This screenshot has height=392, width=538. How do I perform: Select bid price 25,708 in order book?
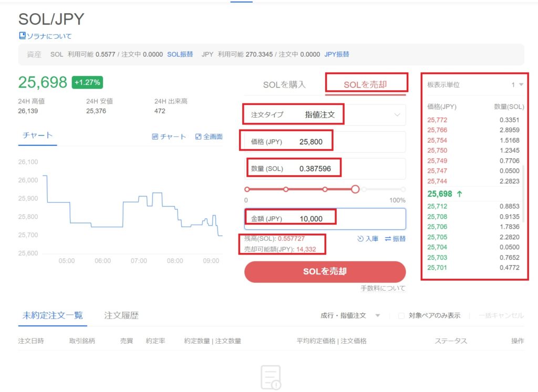tap(437, 217)
